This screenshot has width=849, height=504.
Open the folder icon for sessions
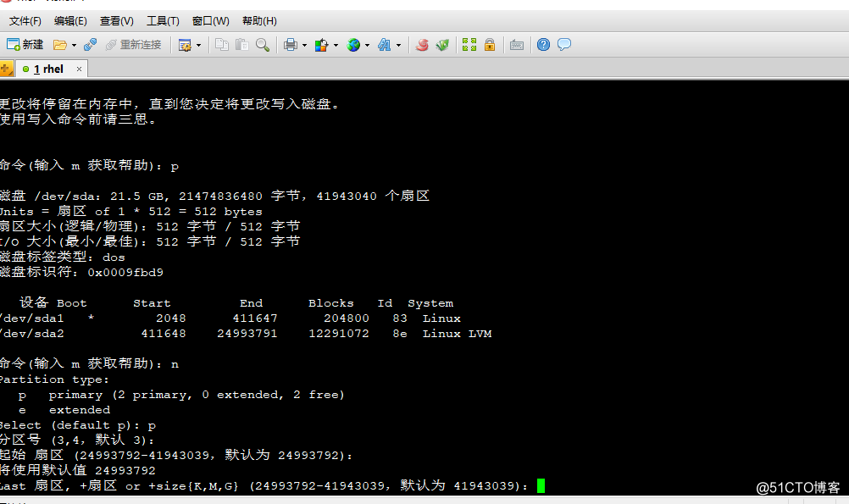[x=59, y=45]
